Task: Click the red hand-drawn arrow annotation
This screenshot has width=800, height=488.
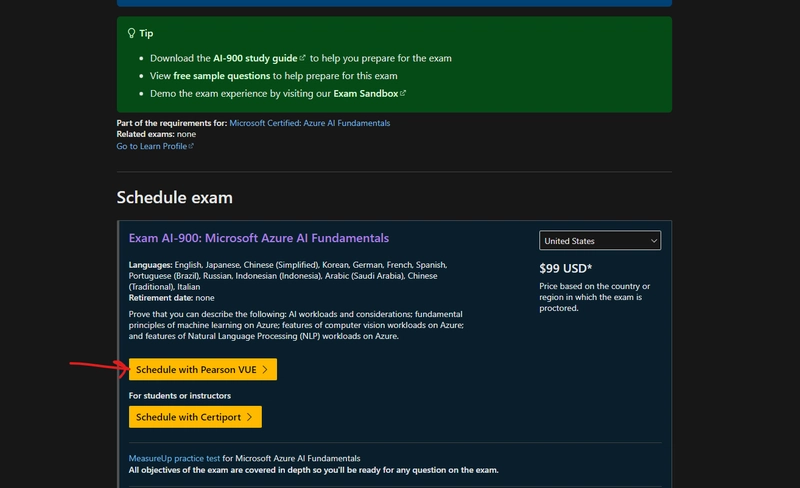Action: (x=97, y=366)
